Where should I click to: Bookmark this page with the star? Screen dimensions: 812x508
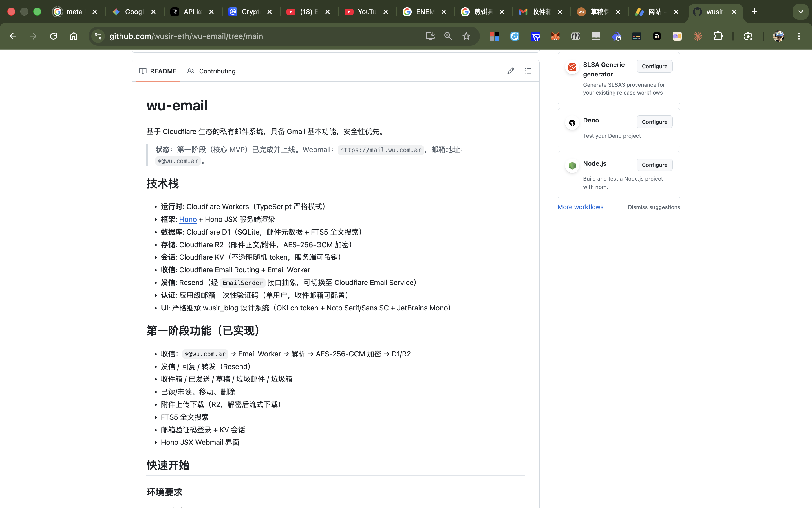point(466,36)
